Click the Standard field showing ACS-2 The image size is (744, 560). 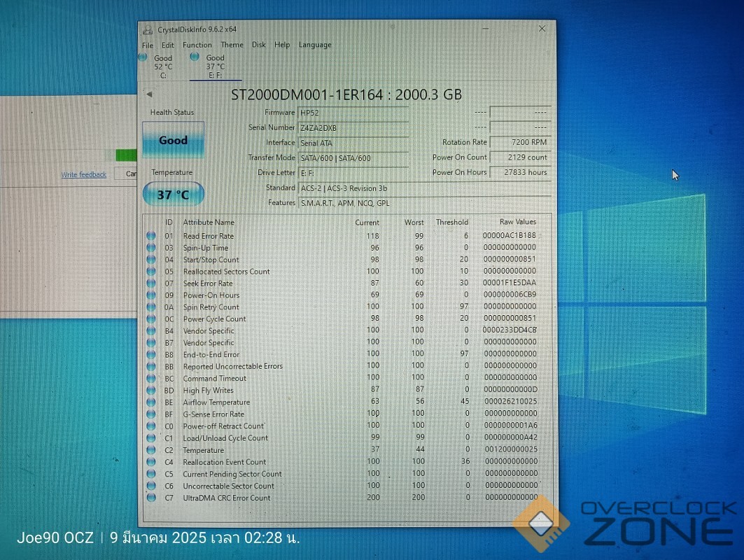pyautogui.click(x=425, y=188)
